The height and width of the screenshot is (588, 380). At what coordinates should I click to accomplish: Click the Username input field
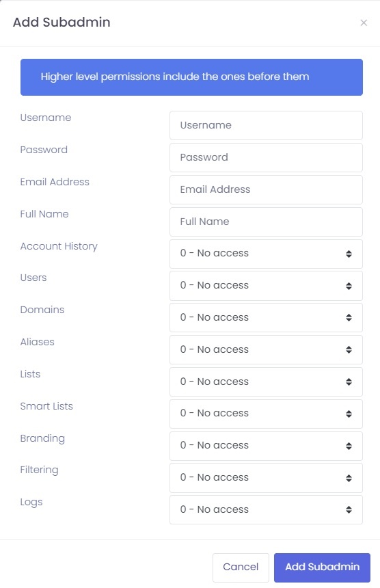pyautogui.click(x=266, y=125)
